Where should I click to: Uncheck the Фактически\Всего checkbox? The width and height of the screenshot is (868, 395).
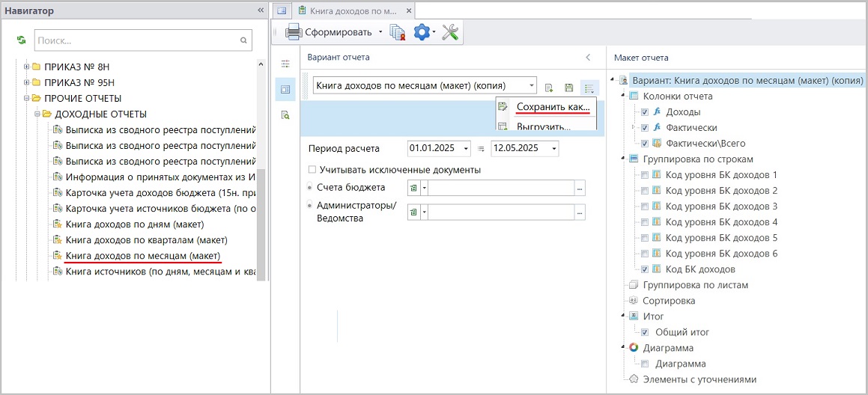pyautogui.click(x=645, y=144)
